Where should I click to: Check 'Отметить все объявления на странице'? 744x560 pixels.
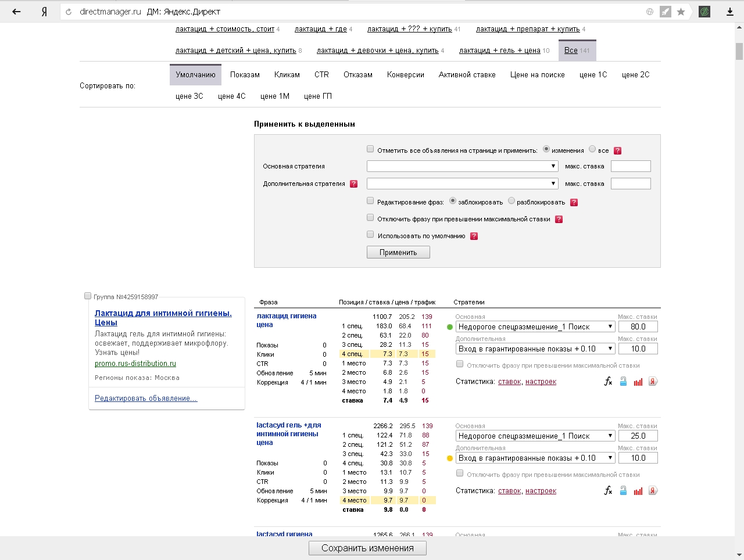370,149
